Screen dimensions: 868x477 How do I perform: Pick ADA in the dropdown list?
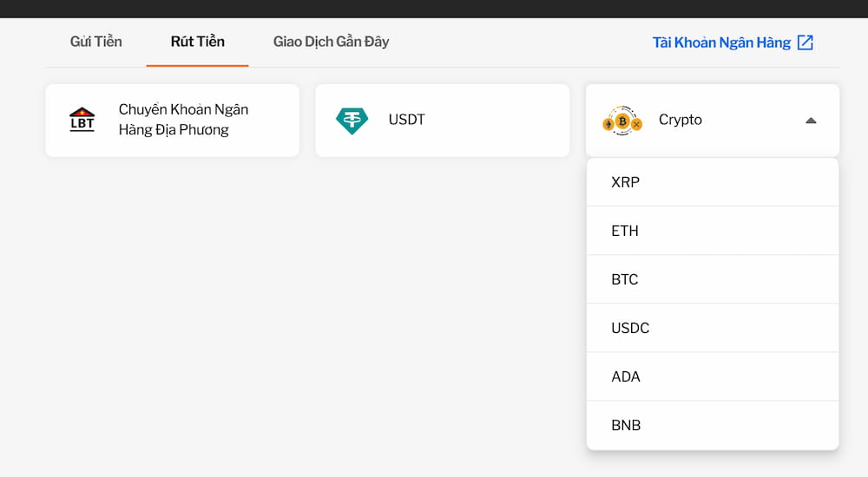coord(626,376)
